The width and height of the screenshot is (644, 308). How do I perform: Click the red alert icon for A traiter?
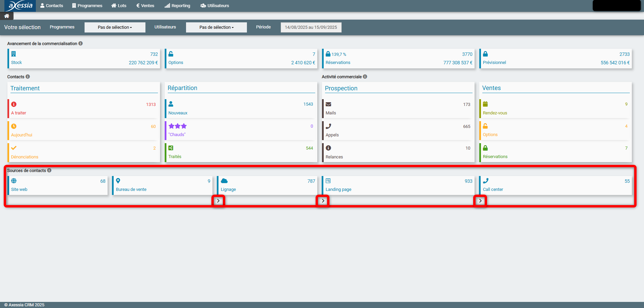pyautogui.click(x=14, y=104)
